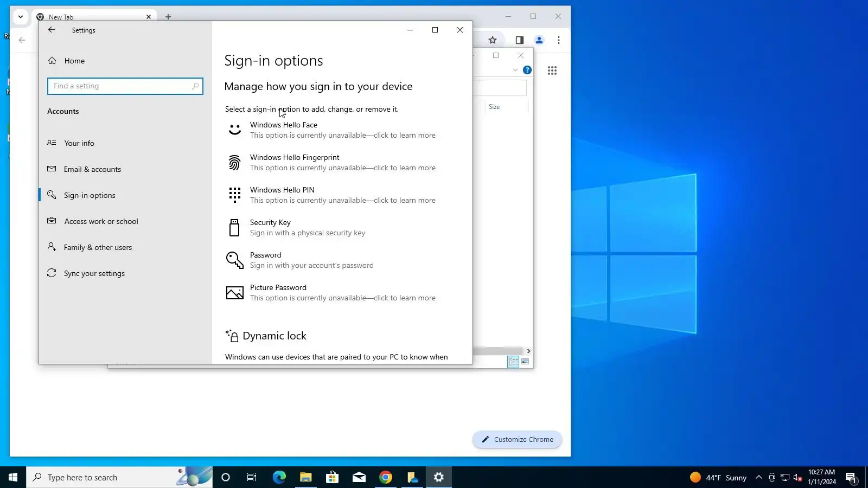Viewport: 868px width, 488px height.
Task: Close the New Tab tab in Chrome
Action: tap(149, 17)
